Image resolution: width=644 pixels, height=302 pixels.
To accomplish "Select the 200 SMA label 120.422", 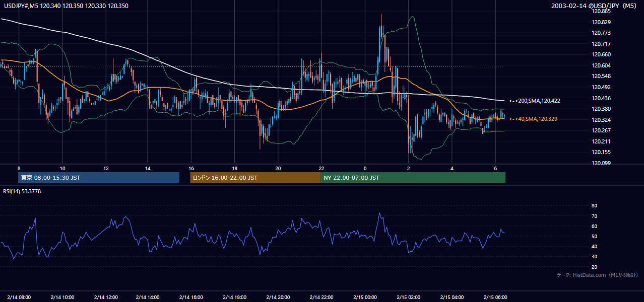I will click(534, 101).
